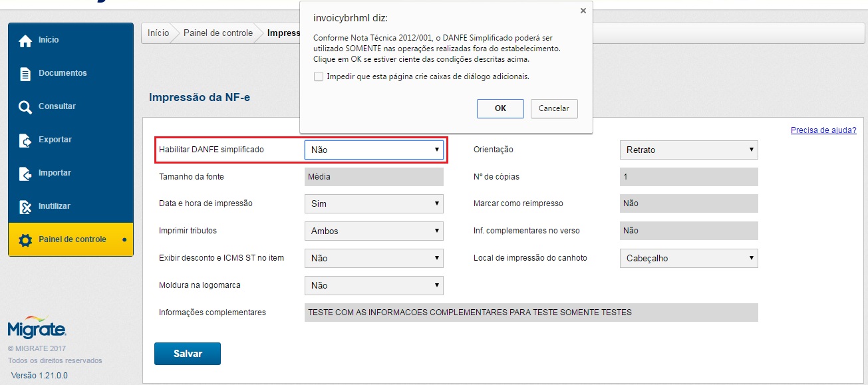This screenshot has width=868, height=385.
Task: Close the dialog with the X icon
Action: (x=583, y=11)
